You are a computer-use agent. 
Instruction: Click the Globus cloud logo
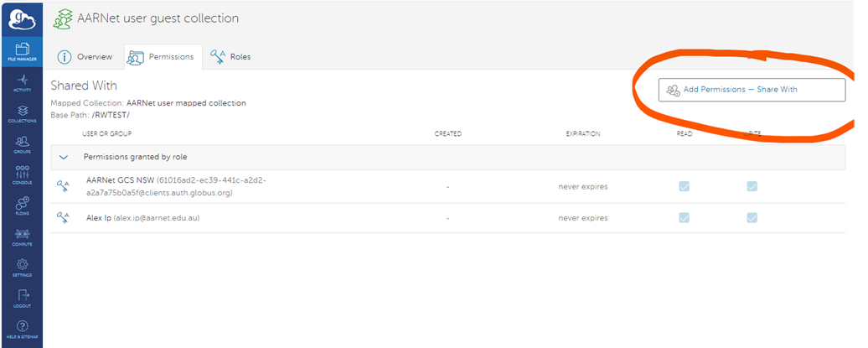click(21, 19)
